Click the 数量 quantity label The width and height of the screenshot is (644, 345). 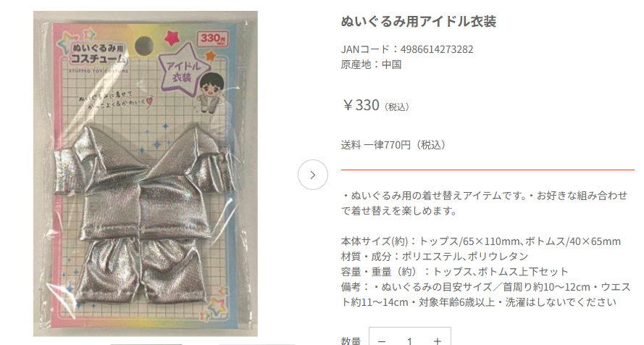pyautogui.click(x=351, y=341)
